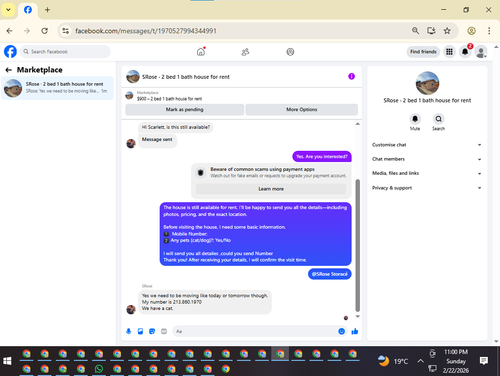Image resolution: width=500 pixels, height=376 pixels.
Task: Expand the Privacy & support section
Action: pos(427,188)
